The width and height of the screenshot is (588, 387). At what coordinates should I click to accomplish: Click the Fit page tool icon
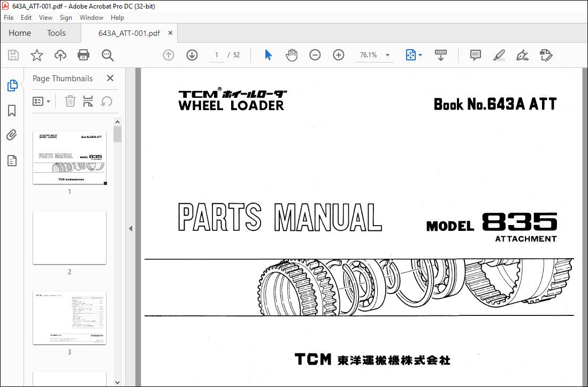(410, 55)
